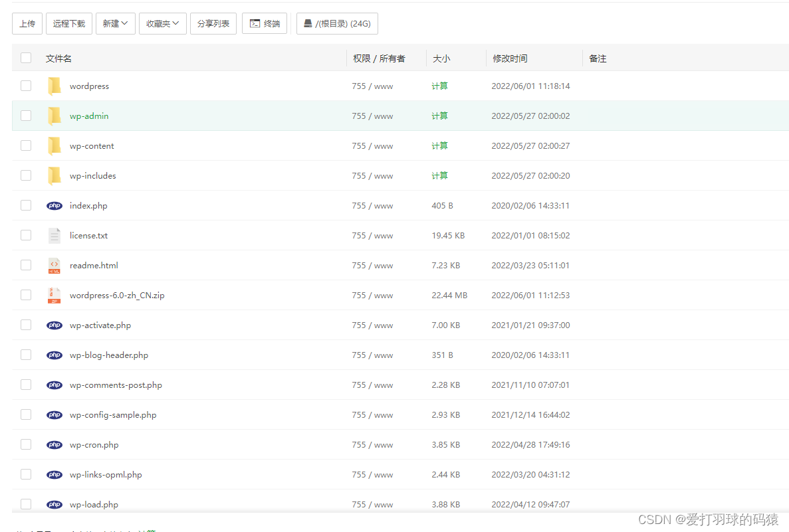The image size is (789, 532).
Task: Select the index.php checkbox
Action: [x=26, y=205]
